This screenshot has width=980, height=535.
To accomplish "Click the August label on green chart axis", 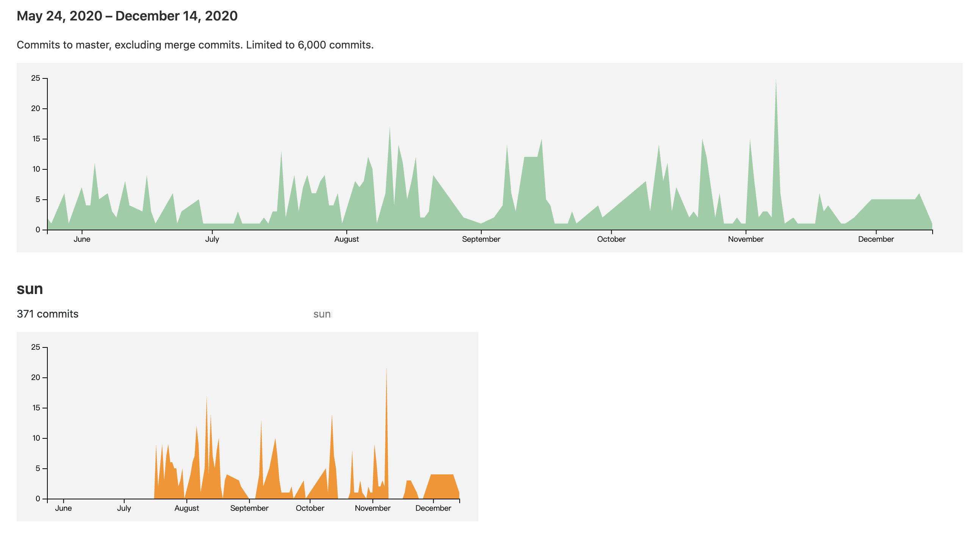I will coord(347,239).
